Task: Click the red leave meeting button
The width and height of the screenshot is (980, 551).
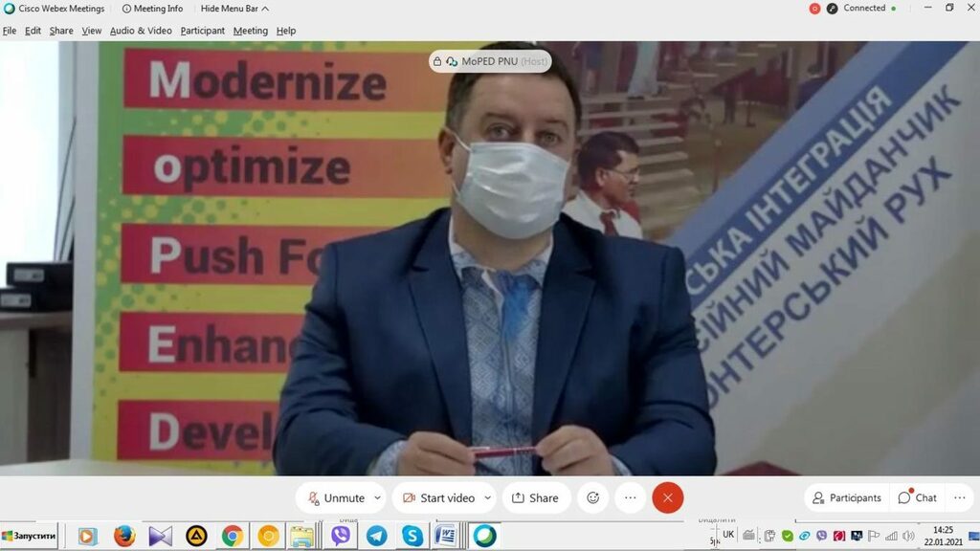Action: pyautogui.click(x=668, y=497)
